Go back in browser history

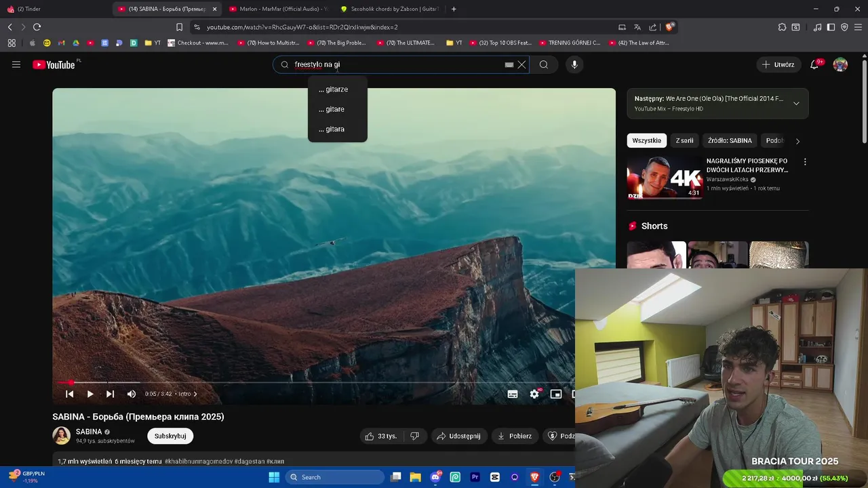point(9,27)
